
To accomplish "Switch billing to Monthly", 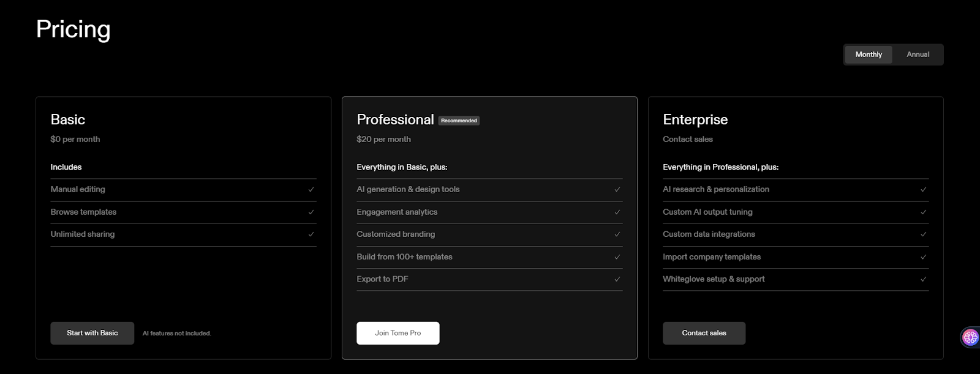I will (x=869, y=54).
